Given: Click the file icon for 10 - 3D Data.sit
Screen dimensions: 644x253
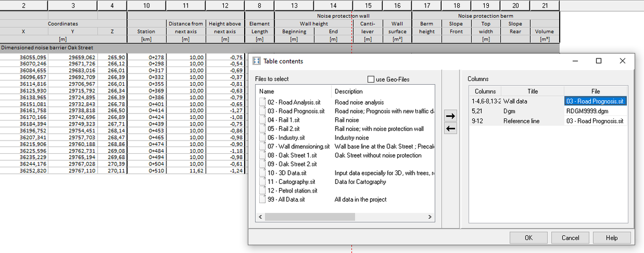Looking at the screenshot, I should point(262,173).
